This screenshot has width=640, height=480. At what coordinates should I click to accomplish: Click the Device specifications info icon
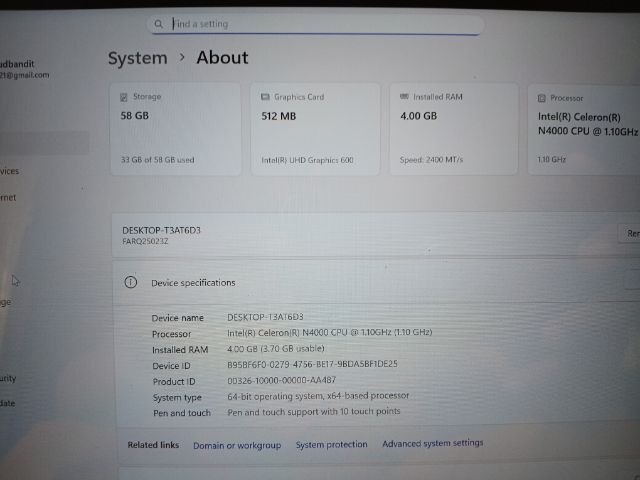click(131, 282)
